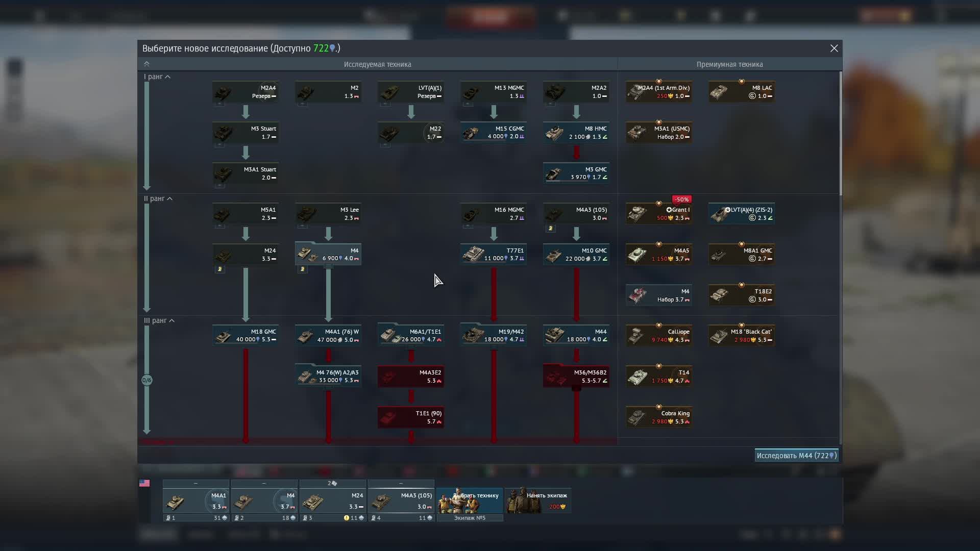
Task: Switch to the Исследуемая техника tab
Action: [x=379, y=64]
